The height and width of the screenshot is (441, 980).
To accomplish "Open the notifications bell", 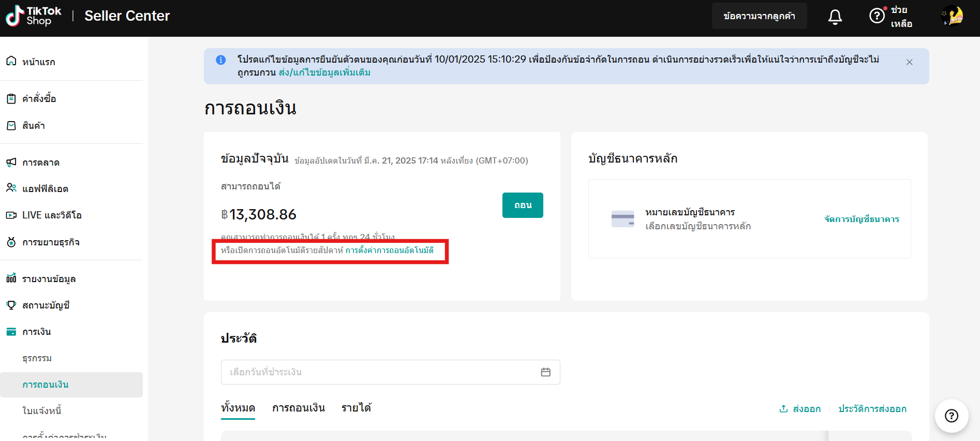I will pos(835,17).
